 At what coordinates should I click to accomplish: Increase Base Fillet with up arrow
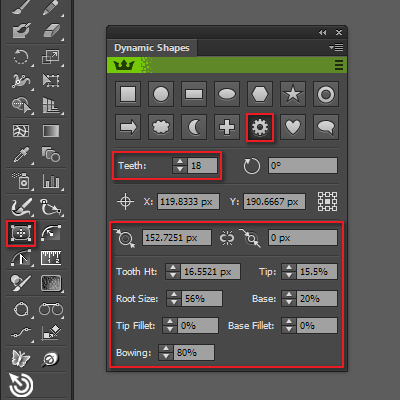point(289,322)
